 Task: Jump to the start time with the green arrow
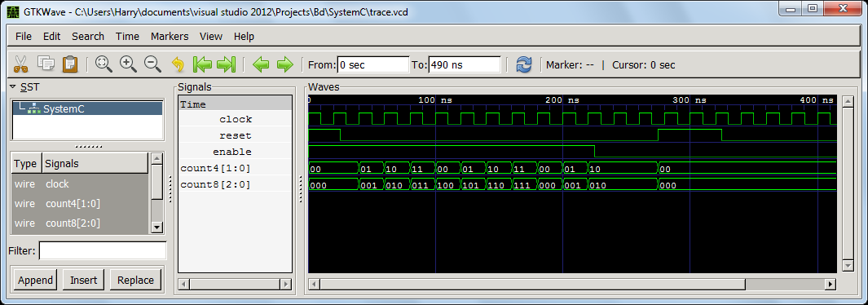point(203,64)
